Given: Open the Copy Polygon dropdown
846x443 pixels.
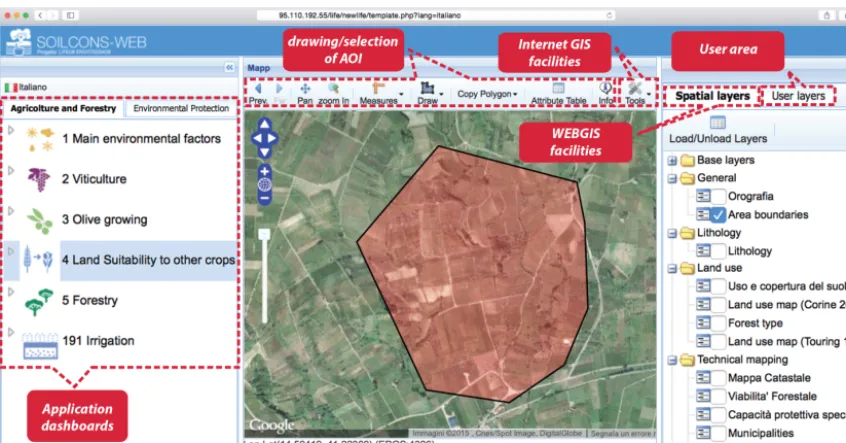Looking at the screenshot, I should pyautogui.click(x=487, y=94).
